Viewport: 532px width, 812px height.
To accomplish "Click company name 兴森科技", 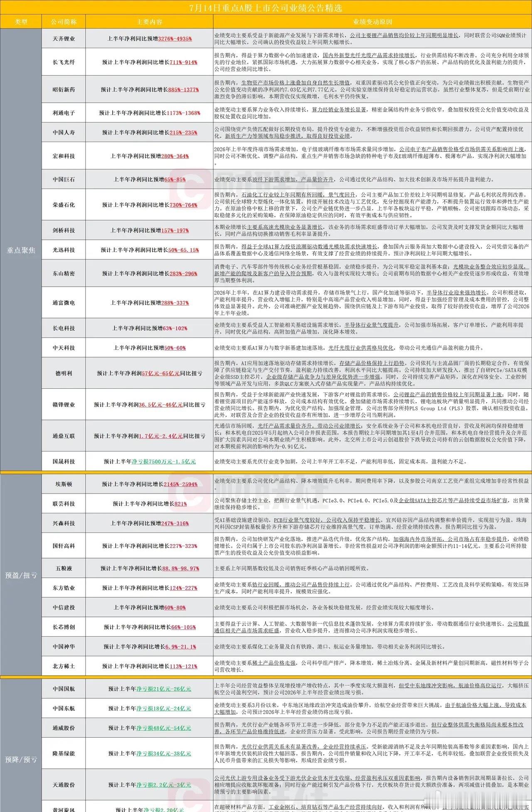I will coord(64,523).
